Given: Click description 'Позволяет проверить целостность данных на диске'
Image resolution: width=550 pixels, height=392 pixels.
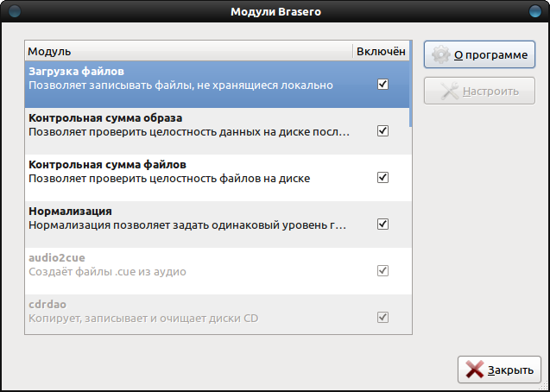Looking at the screenshot, I should pyautogui.click(x=189, y=132).
